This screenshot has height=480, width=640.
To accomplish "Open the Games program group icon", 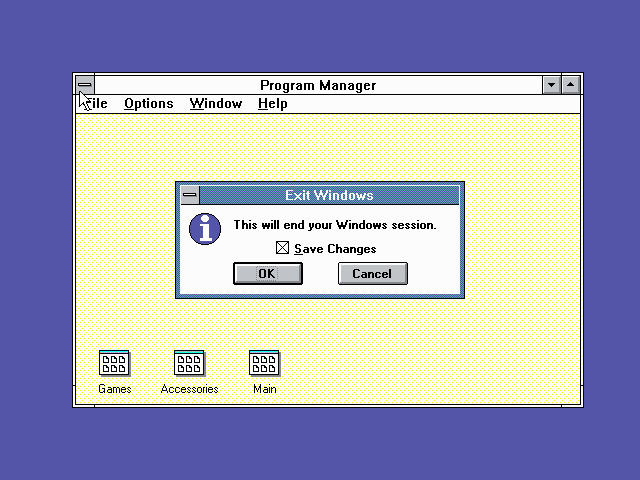I will click(x=114, y=363).
